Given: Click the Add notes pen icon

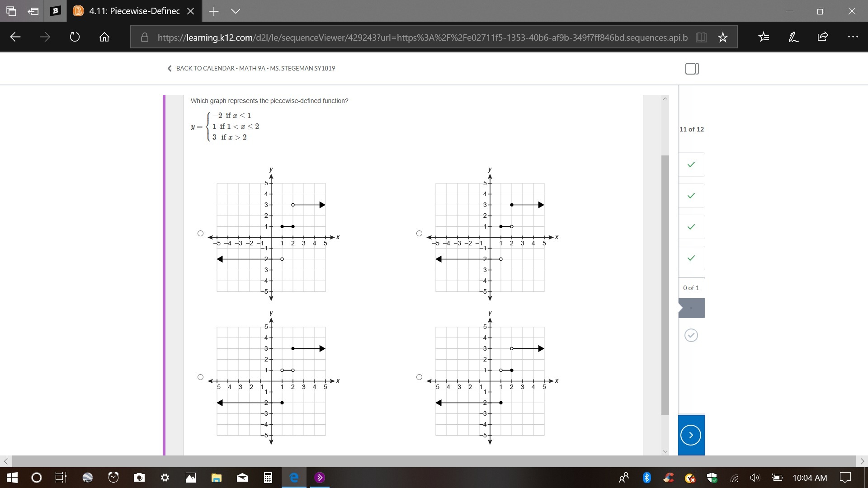Looking at the screenshot, I should [793, 37].
